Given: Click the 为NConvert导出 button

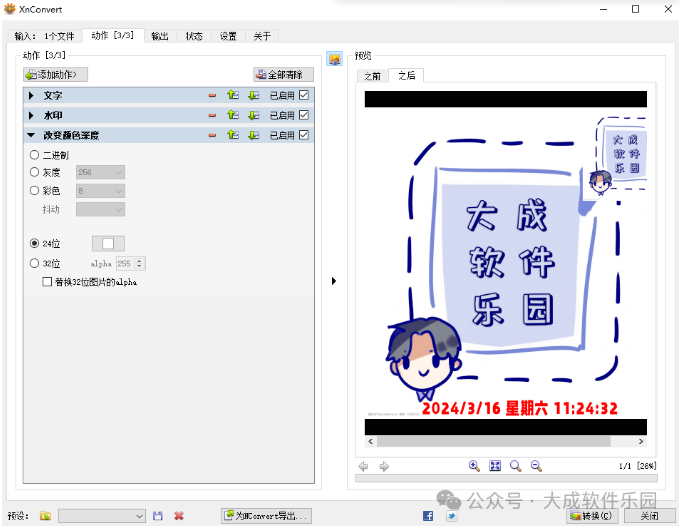Looking at the screenshot, I should tap(266, 516).
